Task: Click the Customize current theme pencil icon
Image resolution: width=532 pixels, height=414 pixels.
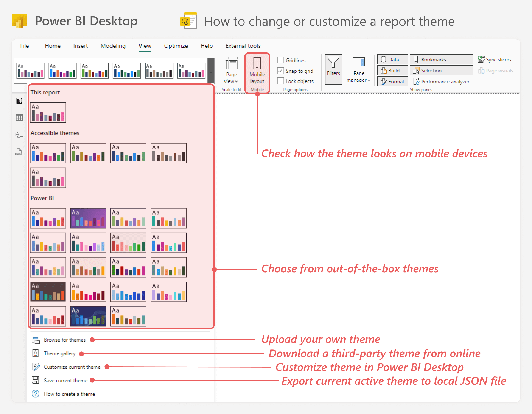Action: (36, 367)
